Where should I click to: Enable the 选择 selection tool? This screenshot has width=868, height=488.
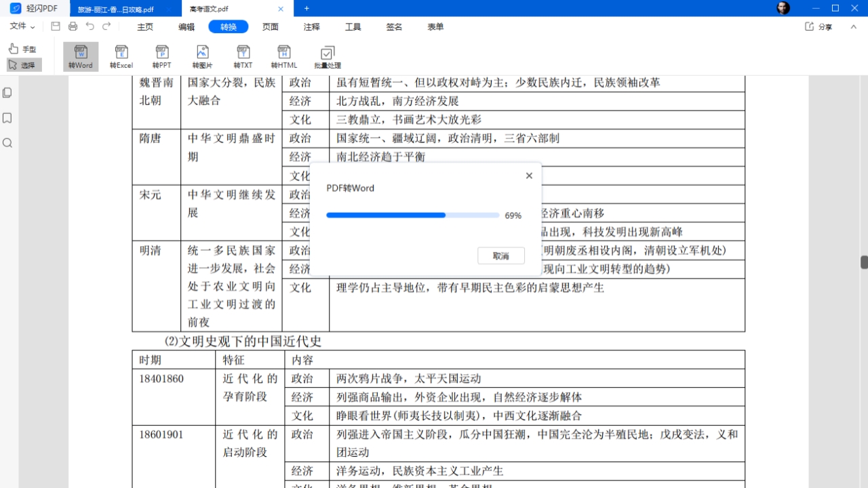(24, 64)
